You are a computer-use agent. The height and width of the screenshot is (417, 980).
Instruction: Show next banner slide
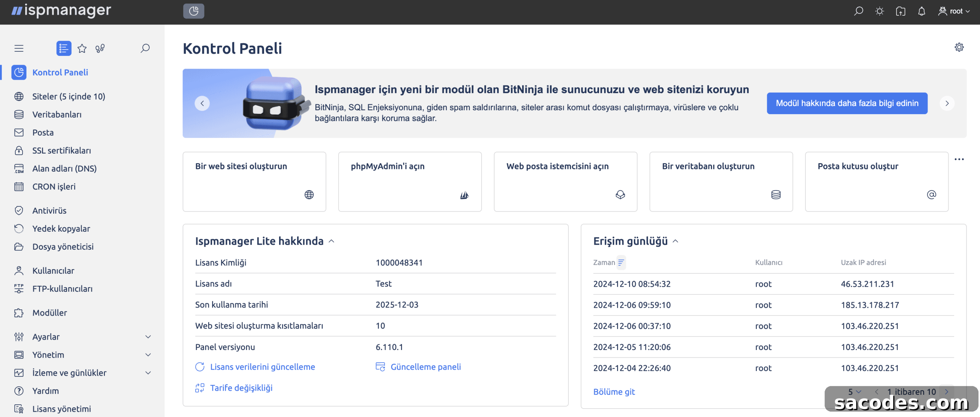tap(947, 103)
